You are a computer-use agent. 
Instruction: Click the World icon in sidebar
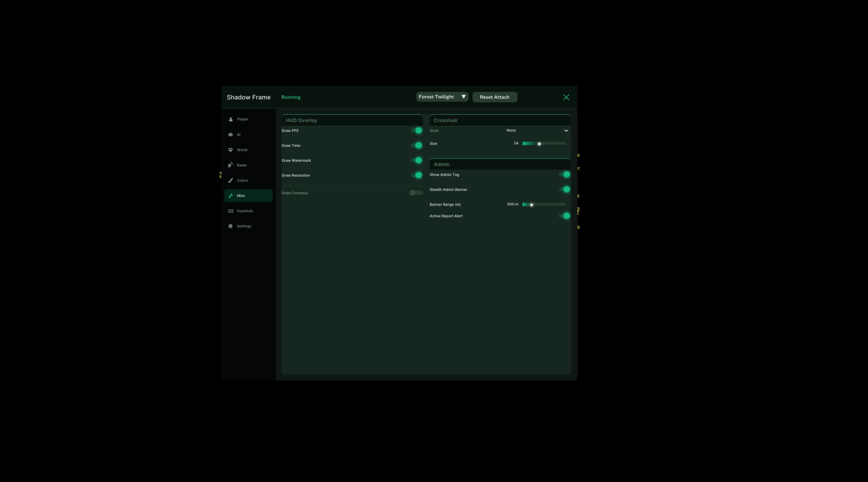pyautogui.click(x=231, y=150)
